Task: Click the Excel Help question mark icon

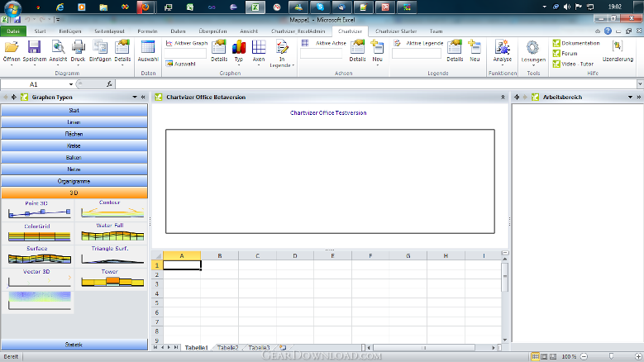Action: tap(608, 31)
